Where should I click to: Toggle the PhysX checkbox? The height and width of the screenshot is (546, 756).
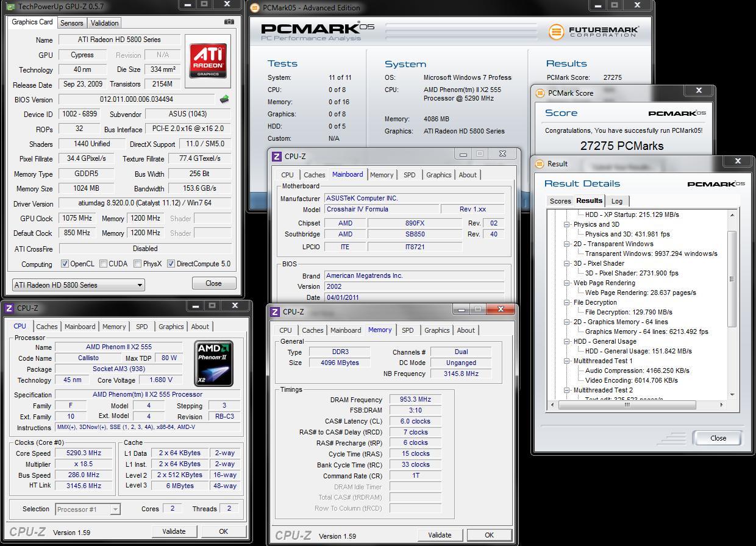137,264
